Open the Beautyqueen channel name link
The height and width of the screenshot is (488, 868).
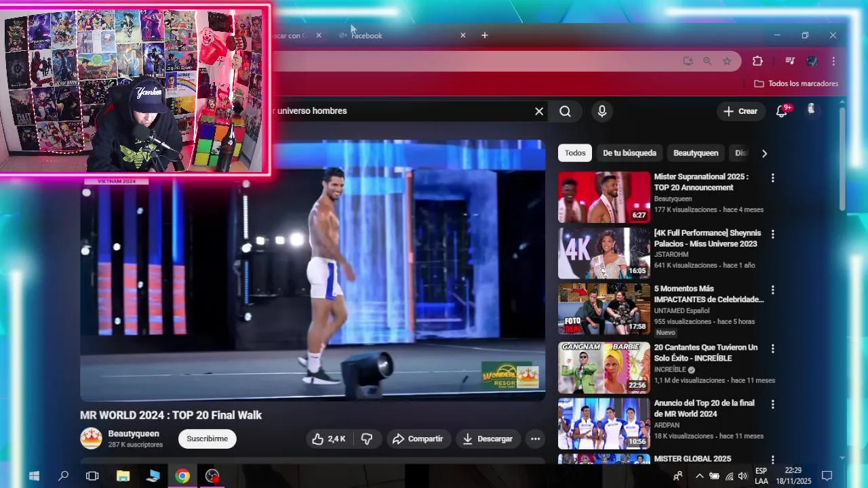pyautogui.click(x=134, y=434)
